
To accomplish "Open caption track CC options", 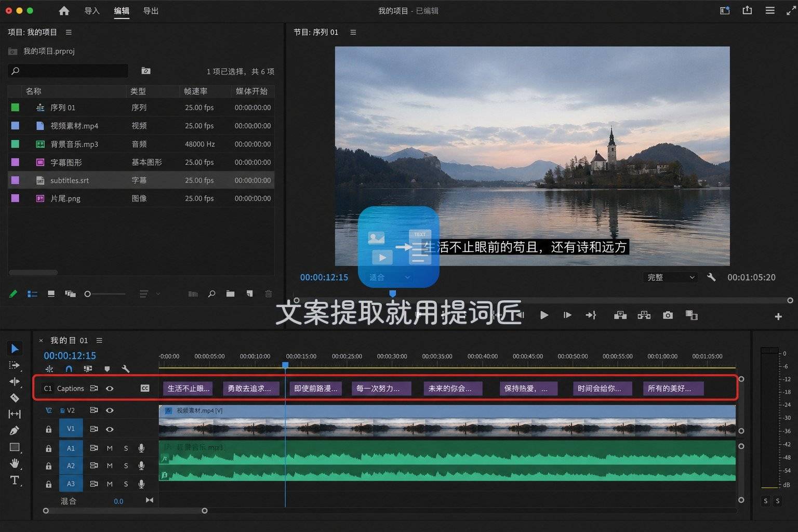I will (x=145, y=388).
